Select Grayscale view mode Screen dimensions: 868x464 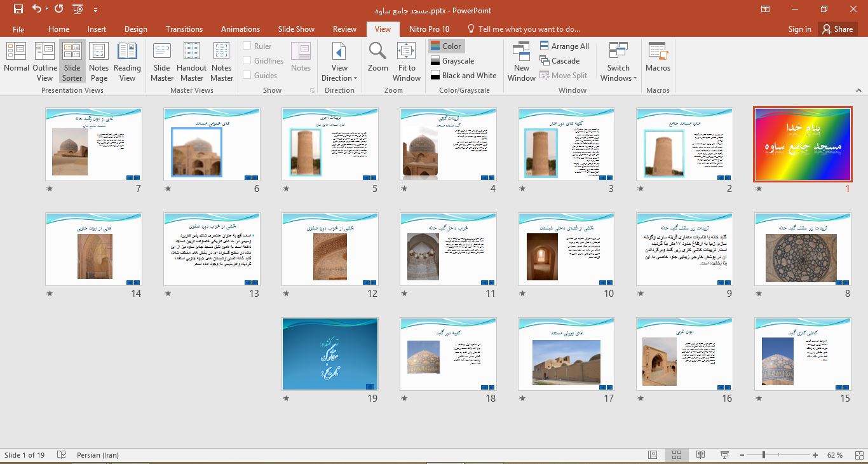pos(452,61)
